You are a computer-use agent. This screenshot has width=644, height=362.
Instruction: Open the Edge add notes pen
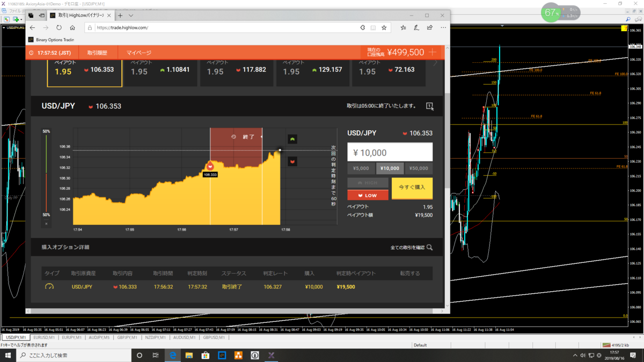(416, 27)
